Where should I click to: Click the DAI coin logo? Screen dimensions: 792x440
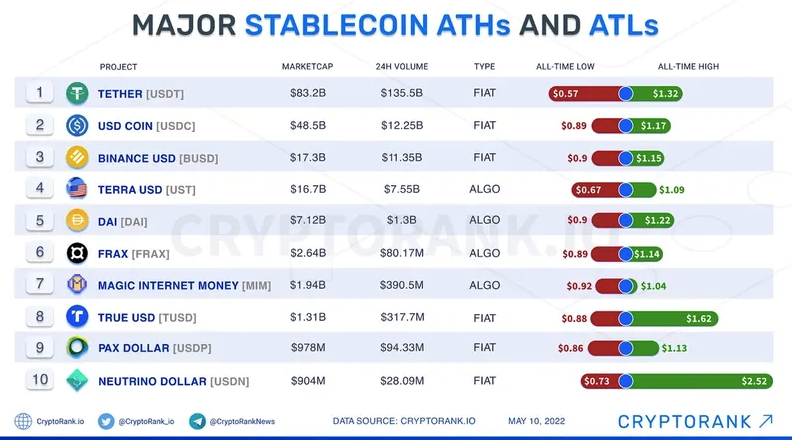pyautogui.click(x=77, y=221)
